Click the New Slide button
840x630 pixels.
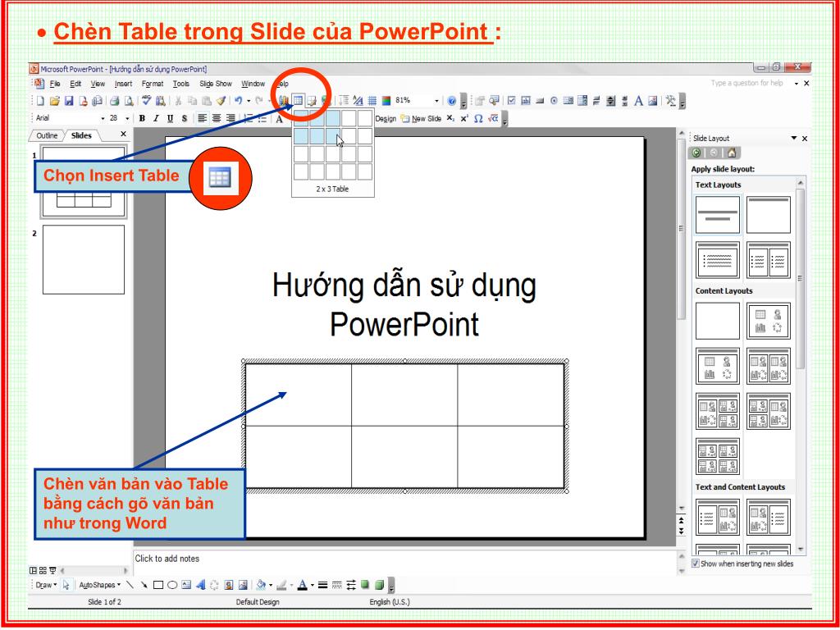tap(421, 118)
